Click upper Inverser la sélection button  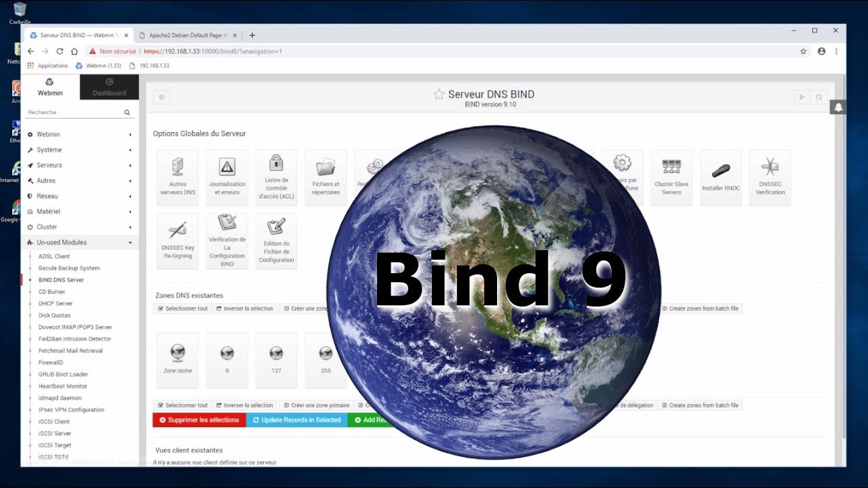click(245, 308)
